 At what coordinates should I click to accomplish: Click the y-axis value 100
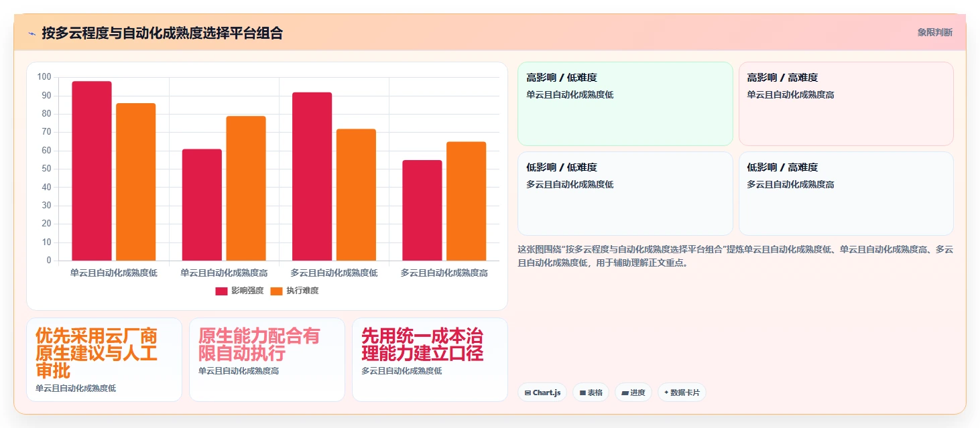pos(44,77)
